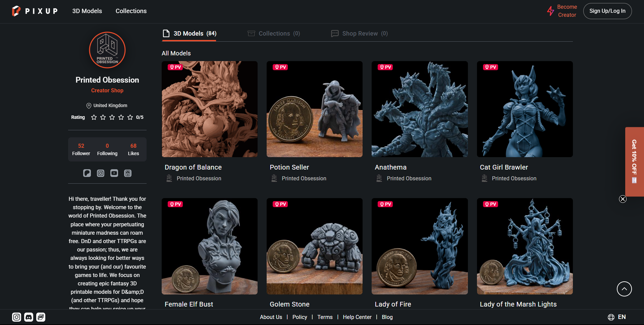Open the Help Center link in the footer
The height and width of the screenshot is (325, 644).
[357, 317]
